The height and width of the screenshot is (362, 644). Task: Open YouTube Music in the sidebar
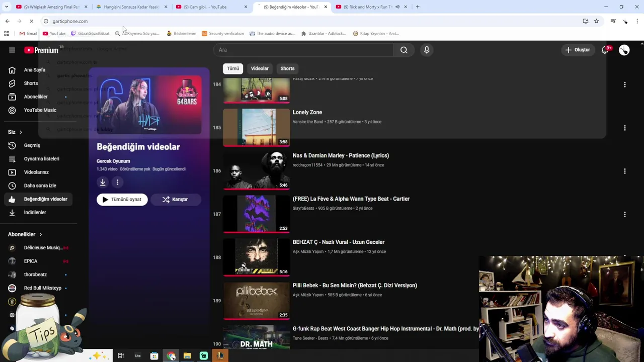pyautogui.click(x=38, y=110)
